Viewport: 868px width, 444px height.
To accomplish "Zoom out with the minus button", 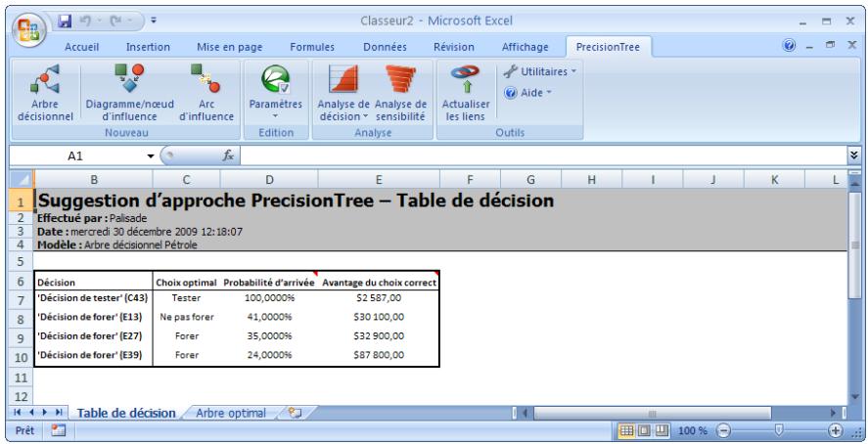I will (x=723, y=430).
